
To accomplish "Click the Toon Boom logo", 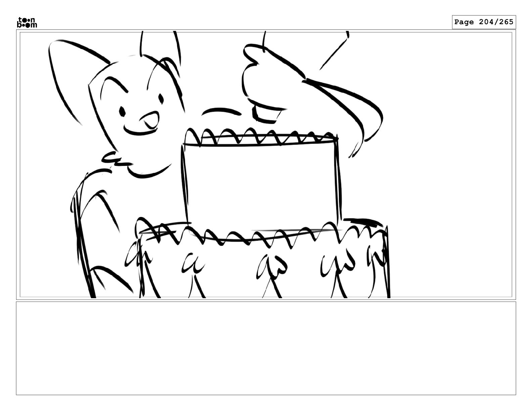I will pos(27,22).
